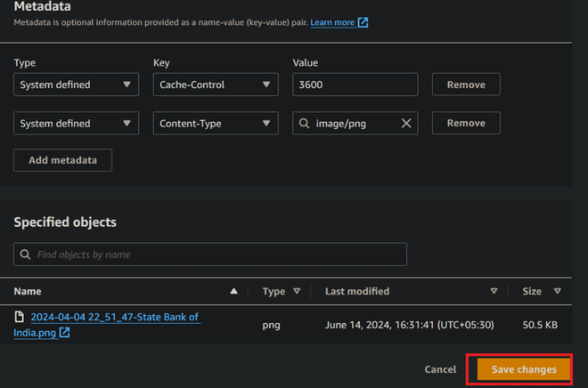Remove the Cache-Control metadata row

[x=466, y=85]
